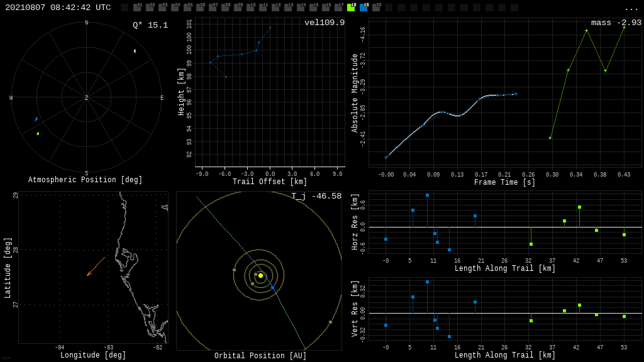Screen dimensions: 644x362
Task: Click Vert Res blue square at 0 km
Action: pyautogui.click(x=386, y=325)
